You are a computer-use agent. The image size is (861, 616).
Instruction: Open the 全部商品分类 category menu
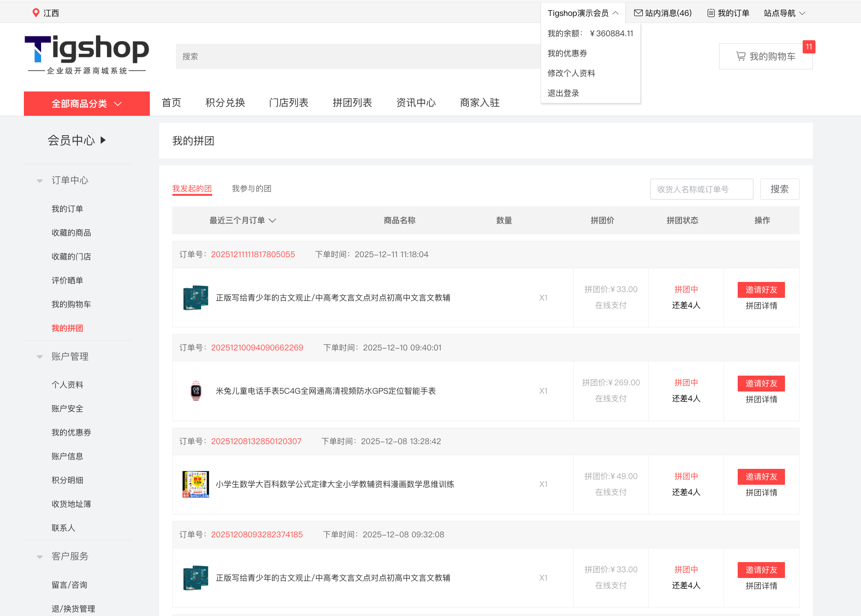click(87, 103)
